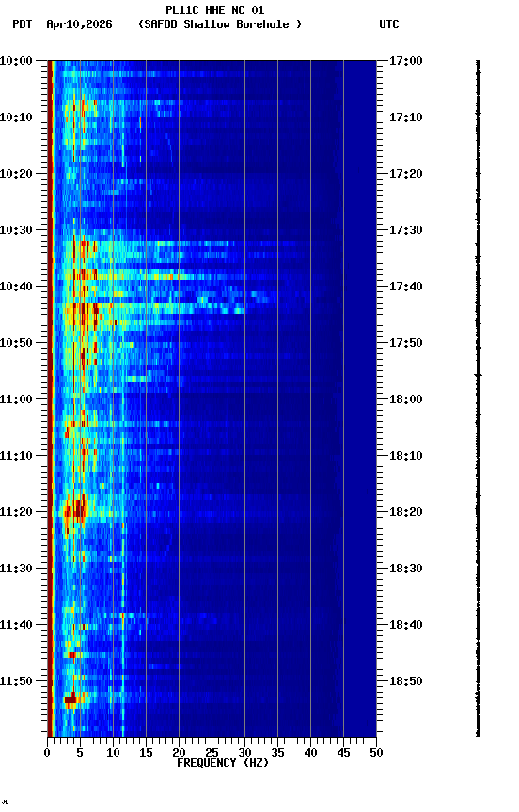Click the PDT timezone label
This screenshot has height=812, width=519.
coord(23,24)
